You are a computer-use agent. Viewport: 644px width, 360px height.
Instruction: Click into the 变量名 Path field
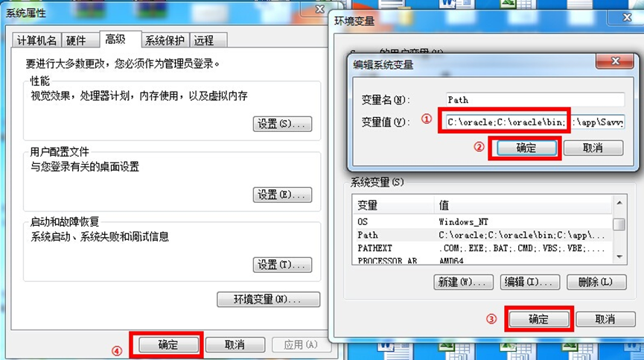click(535, 99)
